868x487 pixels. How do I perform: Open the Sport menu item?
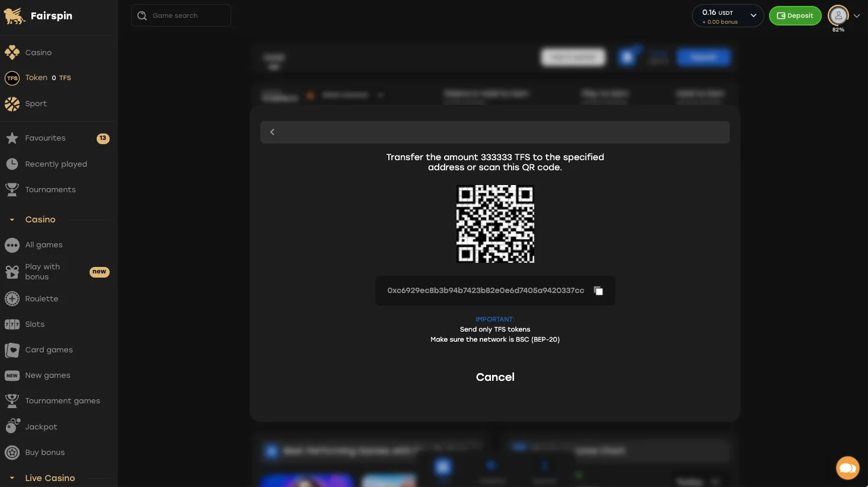click(36, 104)
